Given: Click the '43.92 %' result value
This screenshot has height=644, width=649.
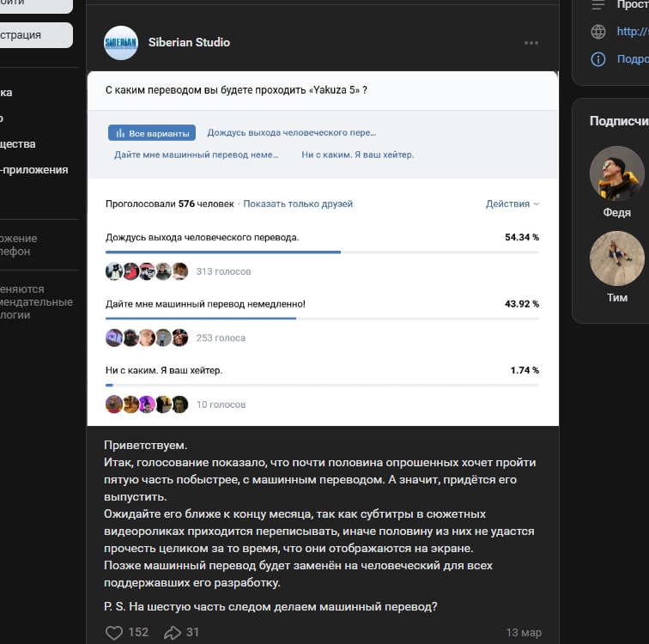Looking at the screenshot, I should coord(522,304).
